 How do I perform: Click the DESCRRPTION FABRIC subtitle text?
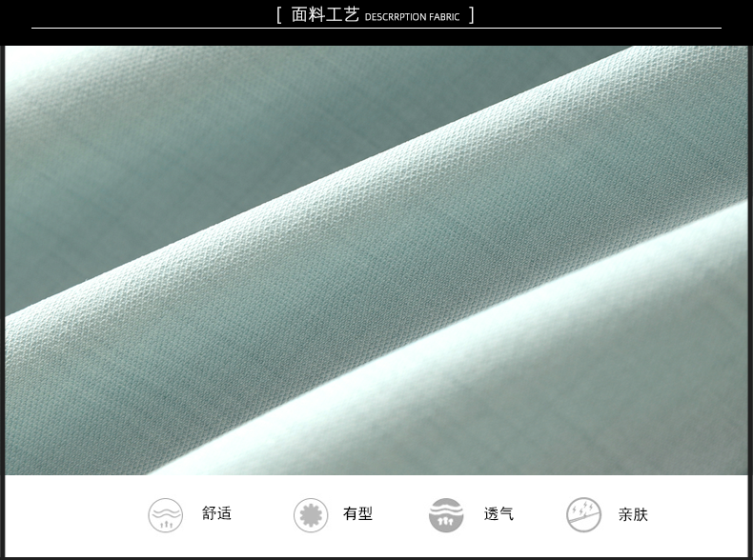412,17
